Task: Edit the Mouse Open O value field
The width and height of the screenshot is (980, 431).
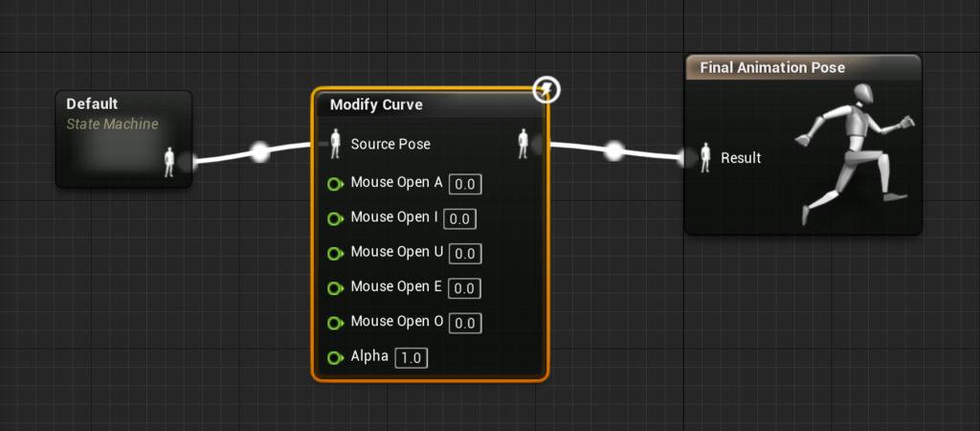Action: click(x=466, y=324)
